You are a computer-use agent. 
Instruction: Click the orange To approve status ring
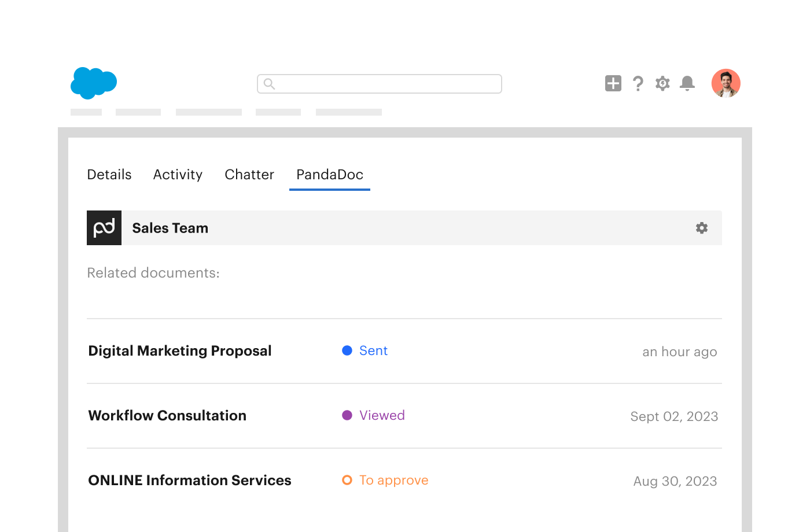click(347, 480)
